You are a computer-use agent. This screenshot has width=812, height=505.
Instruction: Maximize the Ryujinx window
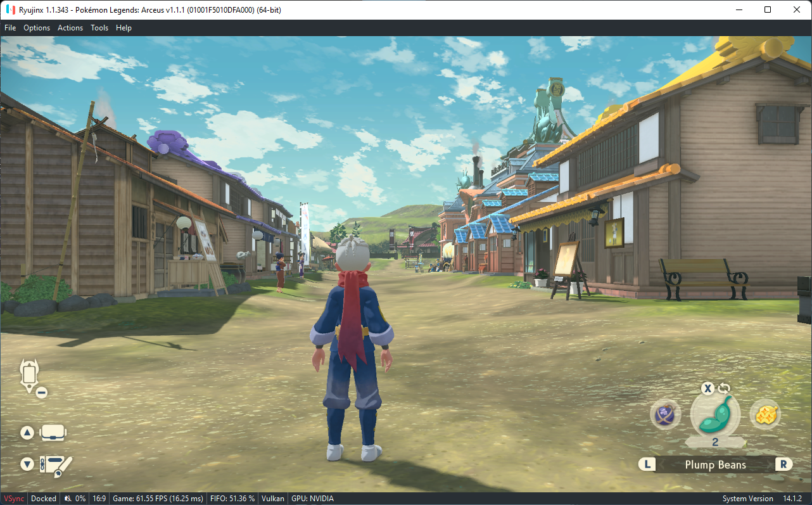tap(768, 10)
